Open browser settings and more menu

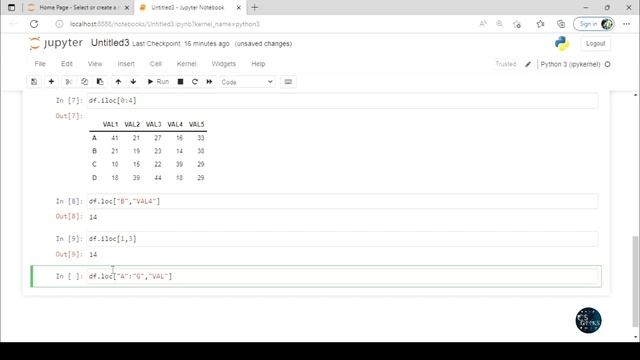[x=627, y=24]
